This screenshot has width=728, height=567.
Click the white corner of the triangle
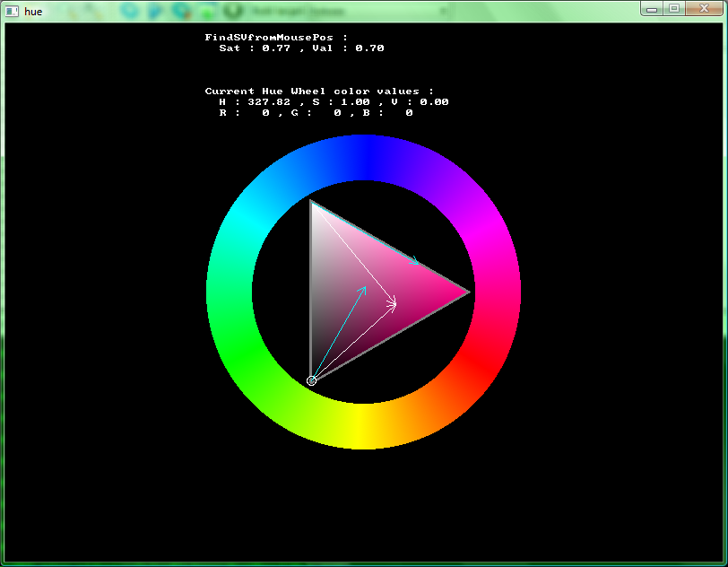312,203
